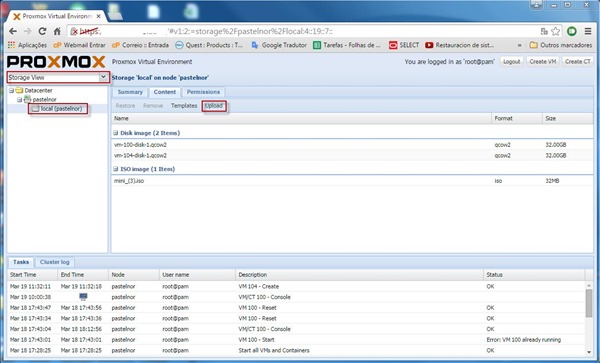Screen dimensions: 600x363
Task: Sort tasks by the Description column
Action: pyautogui.click(x=359, y=275)
